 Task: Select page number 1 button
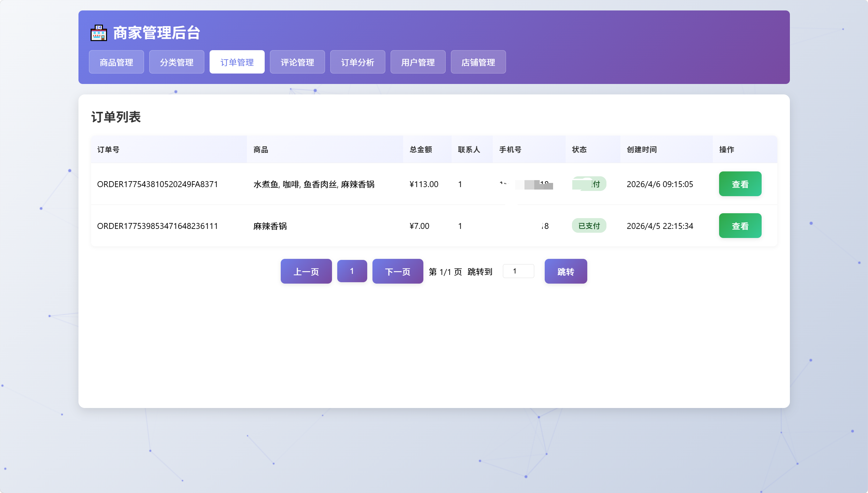(352, 271)
